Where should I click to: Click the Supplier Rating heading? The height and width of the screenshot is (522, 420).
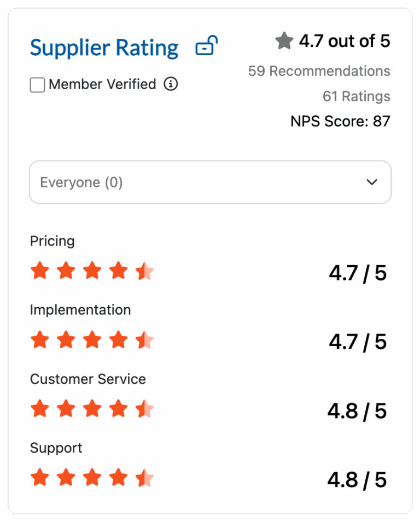click(x=104, y=48)
